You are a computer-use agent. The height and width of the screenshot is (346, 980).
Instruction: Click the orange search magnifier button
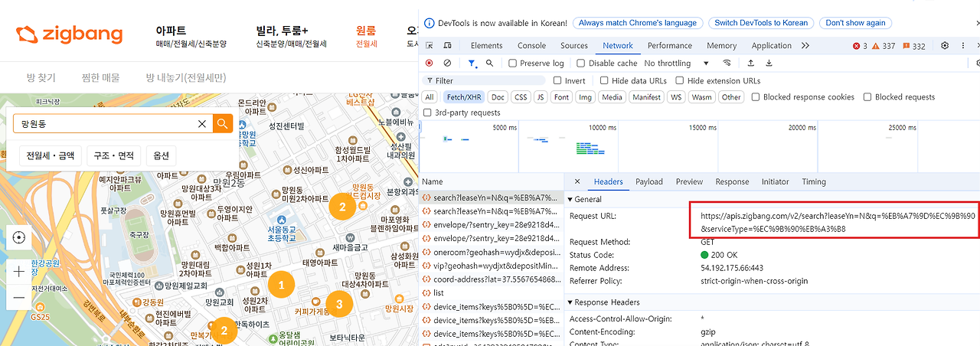pyautogui.click(x=223, y=124)
